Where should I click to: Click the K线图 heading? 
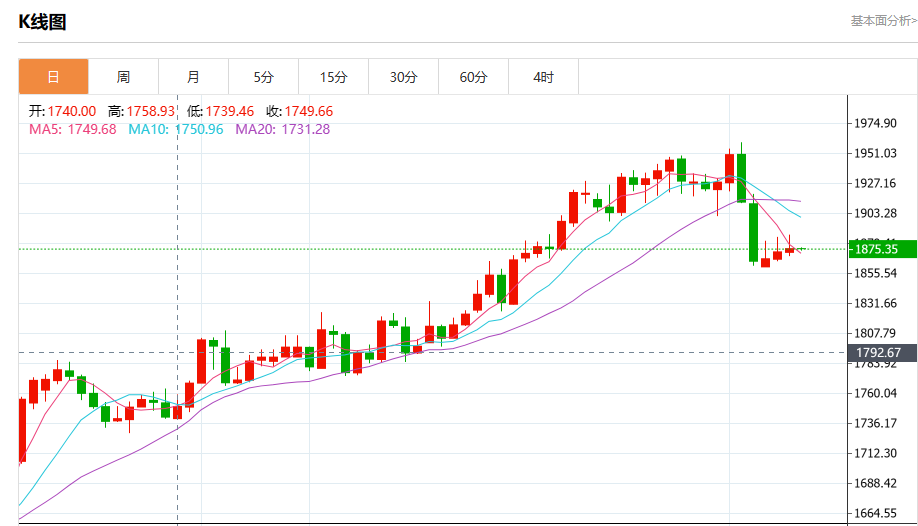[43, 22]
